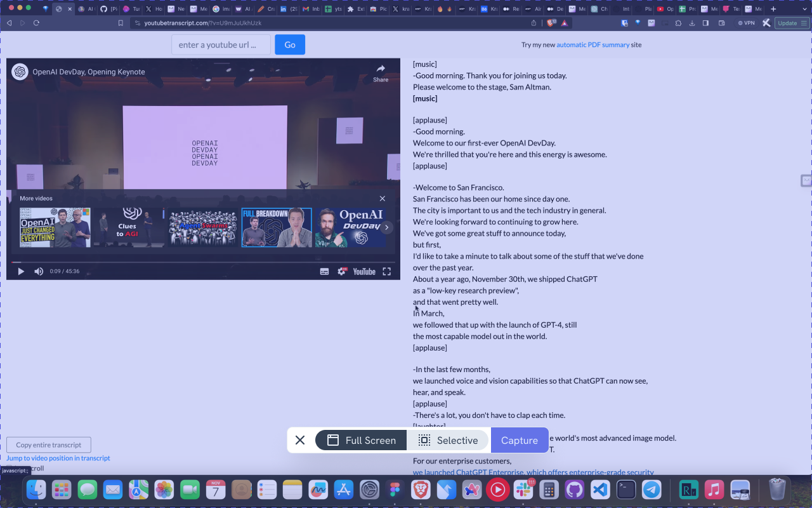Expand the tab list dropdown chevron
The width and height of the screenshot is (812, 508).
[x=804, y=9]
